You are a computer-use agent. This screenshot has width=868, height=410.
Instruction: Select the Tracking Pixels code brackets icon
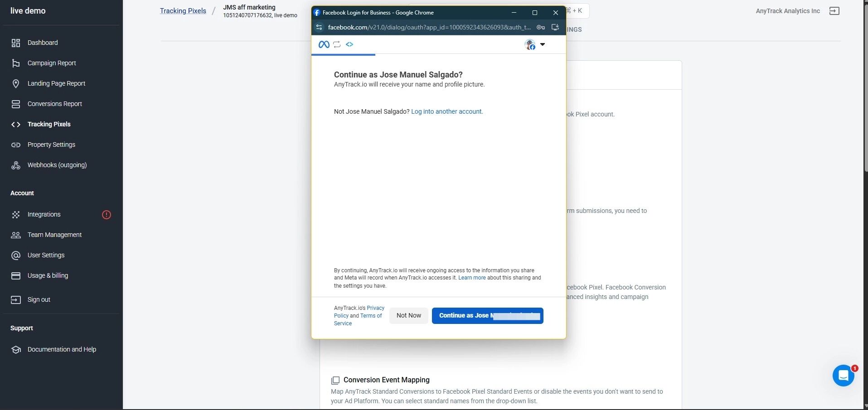point(16,125)
